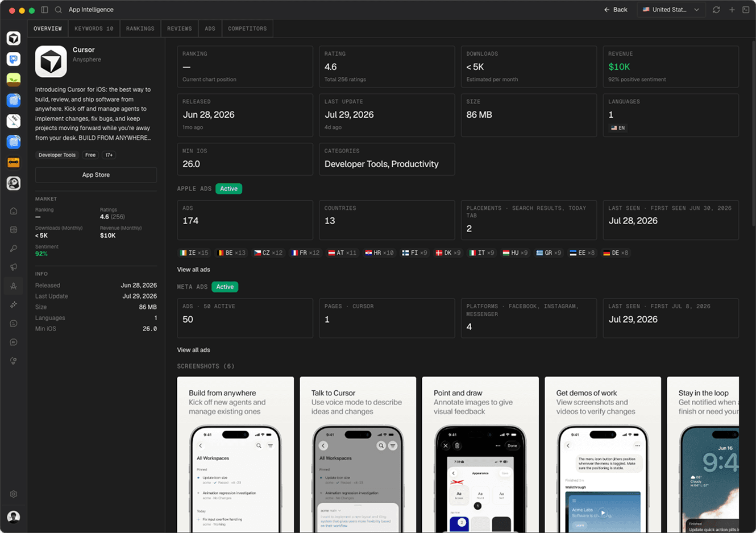
Task: Click the IE ×15 country chip
Action: (x=194, y=253)
